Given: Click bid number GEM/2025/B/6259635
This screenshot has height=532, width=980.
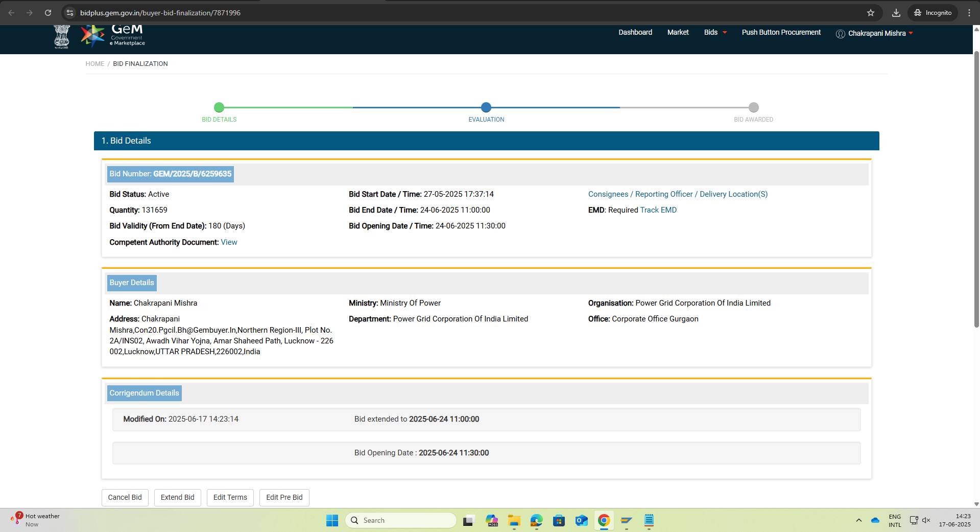Looking at the screenshot, I should 193,174.
